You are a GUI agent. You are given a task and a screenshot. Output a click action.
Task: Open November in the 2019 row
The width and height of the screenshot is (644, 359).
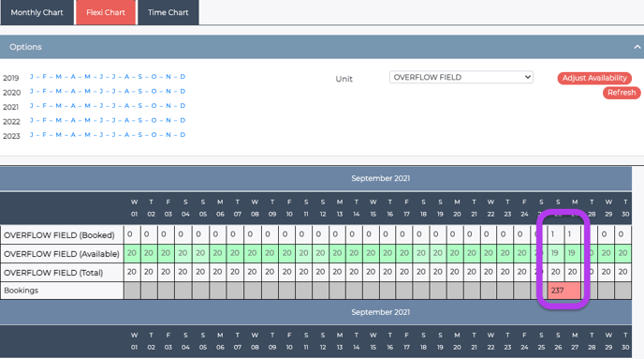[168, 77]
